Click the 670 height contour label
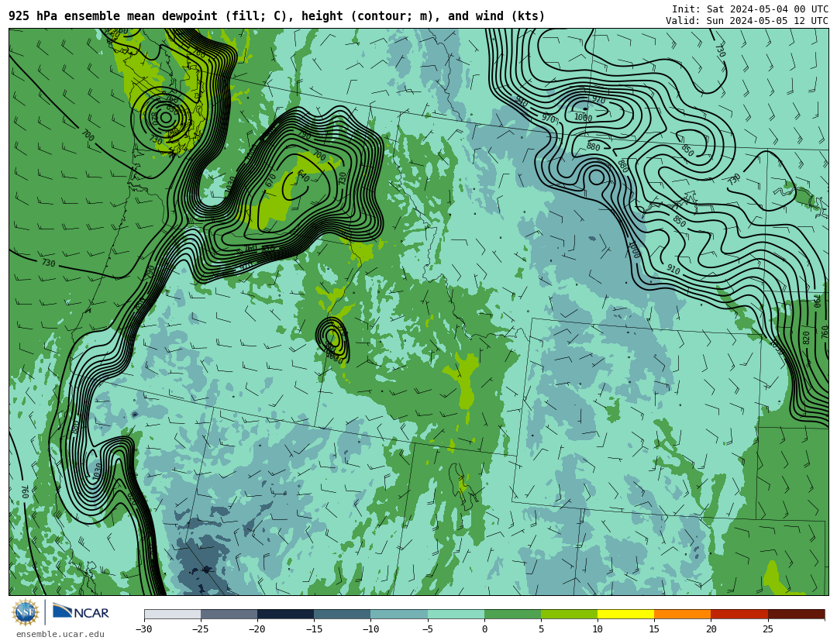The image size is (837, 644). [270, 180]
